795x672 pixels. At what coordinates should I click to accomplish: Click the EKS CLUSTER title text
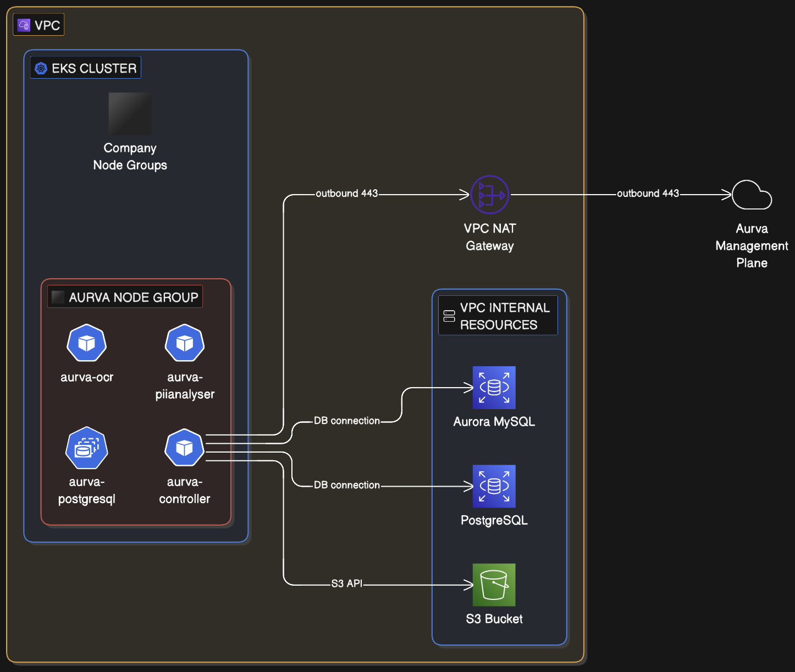click(x=94, y=68)
